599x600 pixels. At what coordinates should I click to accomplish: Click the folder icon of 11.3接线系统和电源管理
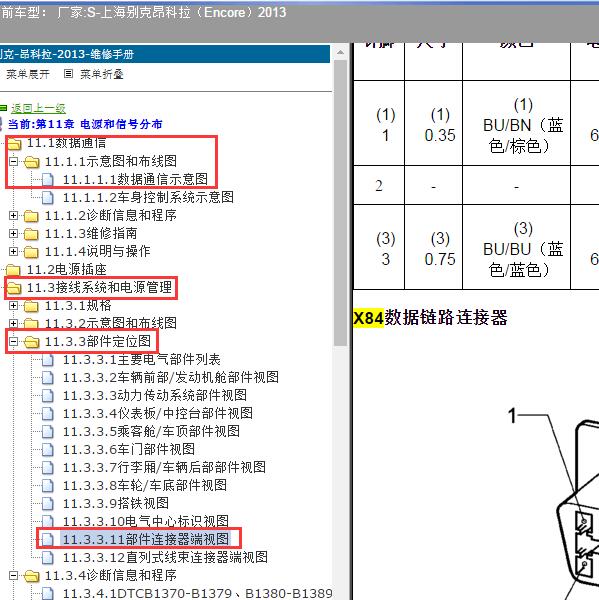14,288
